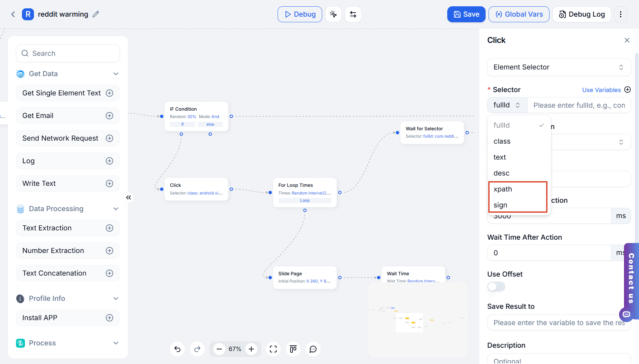Click the zoom in plus button
Viewport: 639px width, 364px height.
[251, 349]
